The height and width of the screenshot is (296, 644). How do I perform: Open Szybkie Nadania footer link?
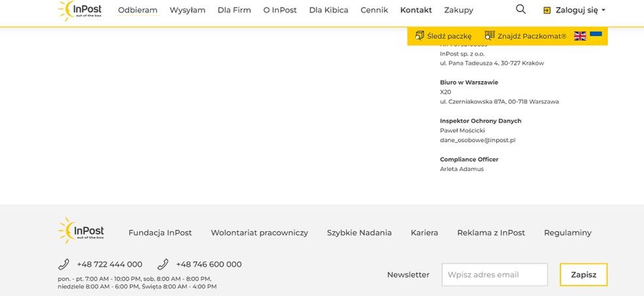tap(359, 233)
